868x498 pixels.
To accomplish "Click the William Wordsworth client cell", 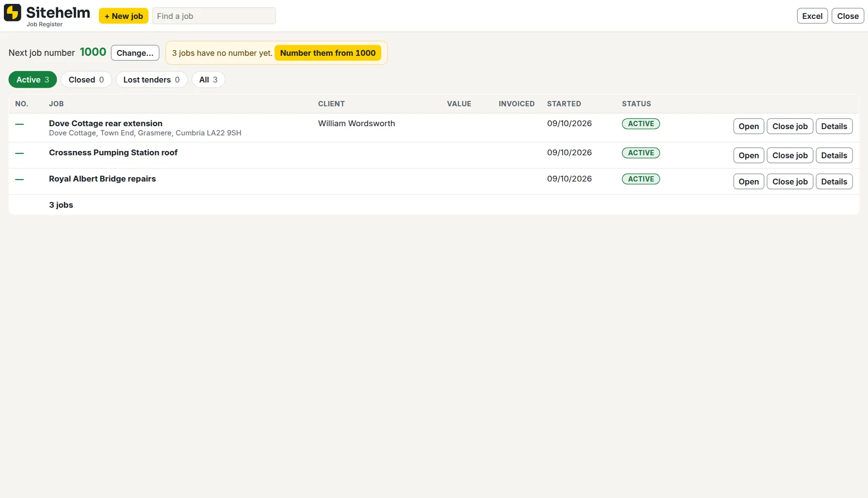I will pos(356,123).
